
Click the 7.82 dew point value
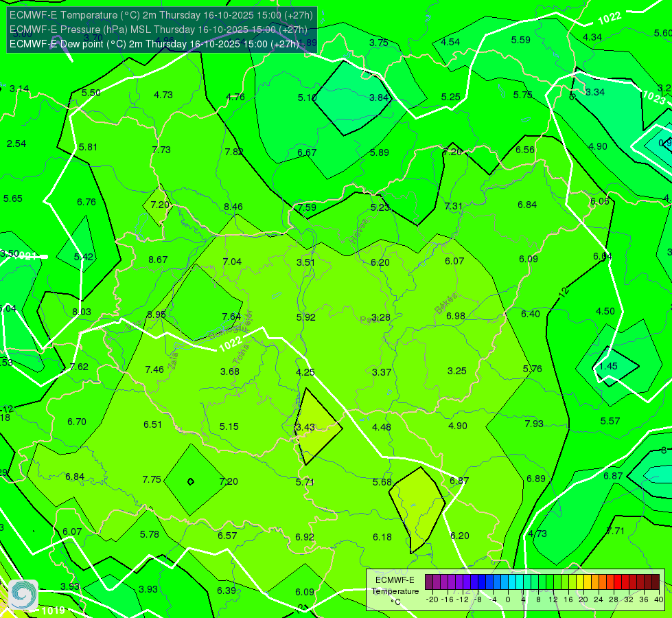(234, 152)
